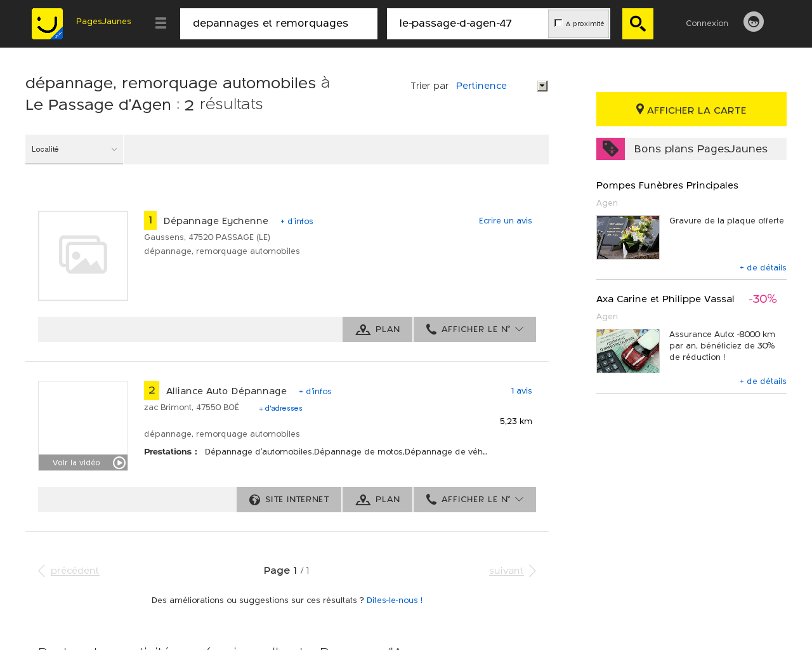
Task: Click the précédent left arrow icon
Action: pos(41,571)
